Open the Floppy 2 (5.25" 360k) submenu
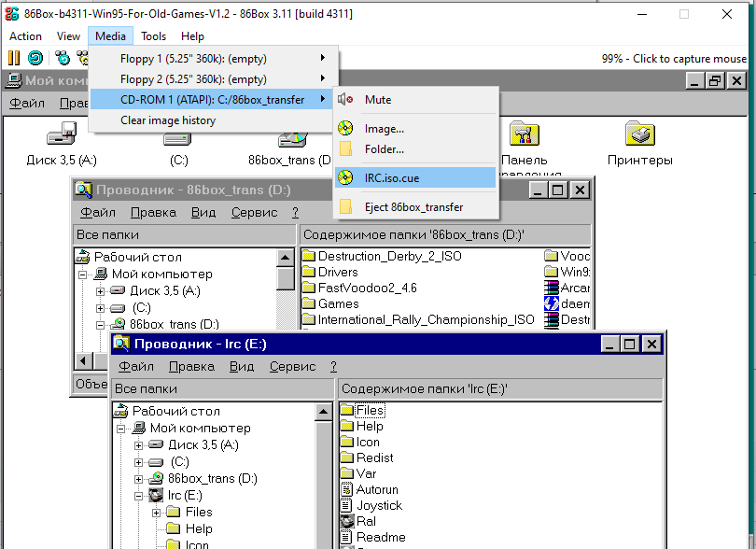Screen dimensions: 756x549 coord(214,79)
